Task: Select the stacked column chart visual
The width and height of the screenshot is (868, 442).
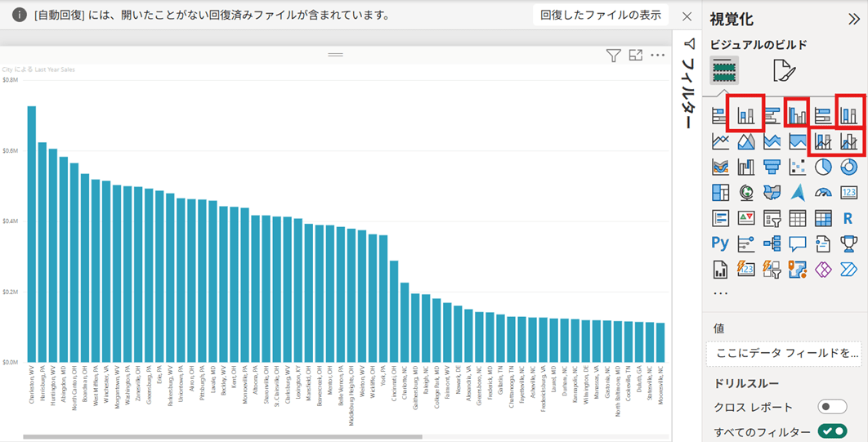Action: tap(746, 116)
